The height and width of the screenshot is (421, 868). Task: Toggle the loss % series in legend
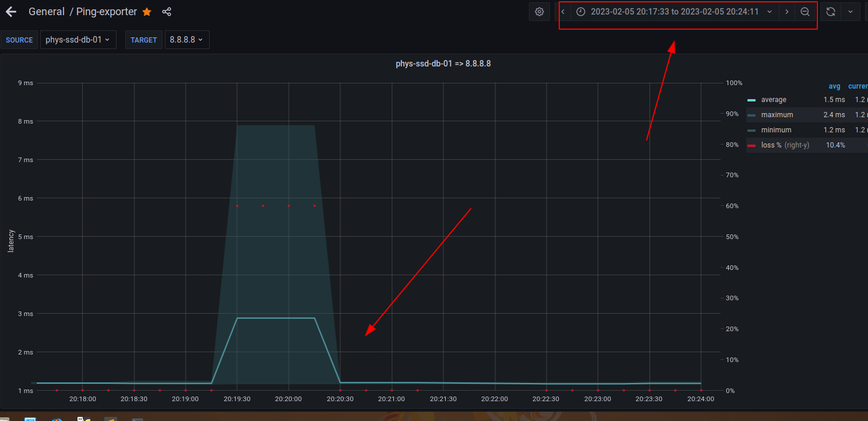coord(785,145)
